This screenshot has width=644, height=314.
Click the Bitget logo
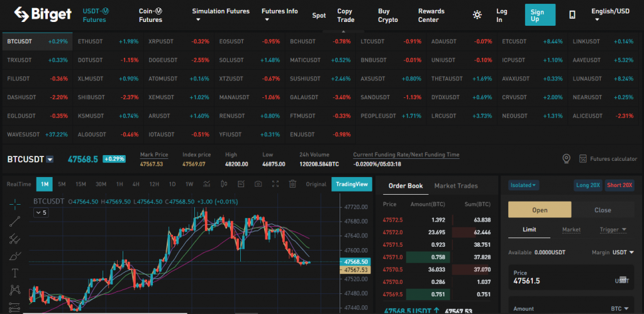click(43, 14)
